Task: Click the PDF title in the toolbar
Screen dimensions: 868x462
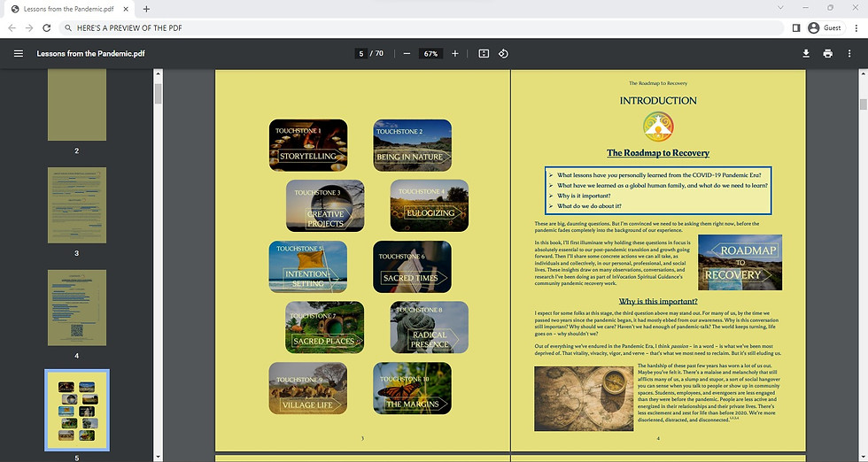Action: (90, 54)
